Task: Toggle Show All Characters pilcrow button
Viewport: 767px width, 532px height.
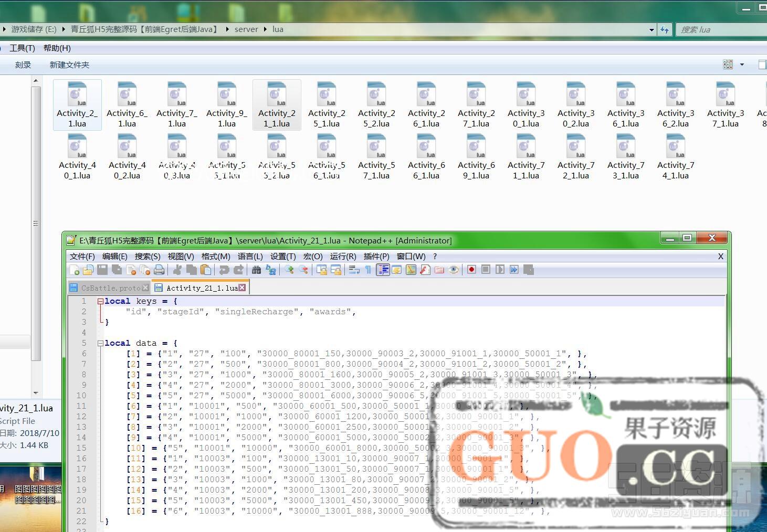Action: click(x=368, y=270)
